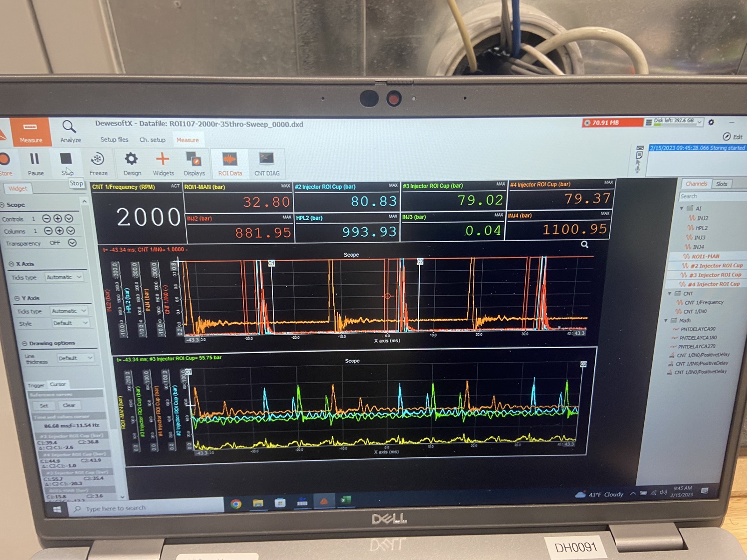Open the settings gear near the disk indicator
Image resolution: width=747 pixels, height=560 pixels.
coord(711,122)
